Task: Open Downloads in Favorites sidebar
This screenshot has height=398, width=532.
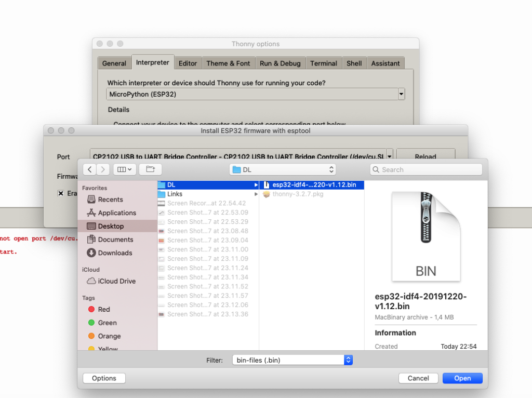Action: pyautogui.click(x=110, y=253)
